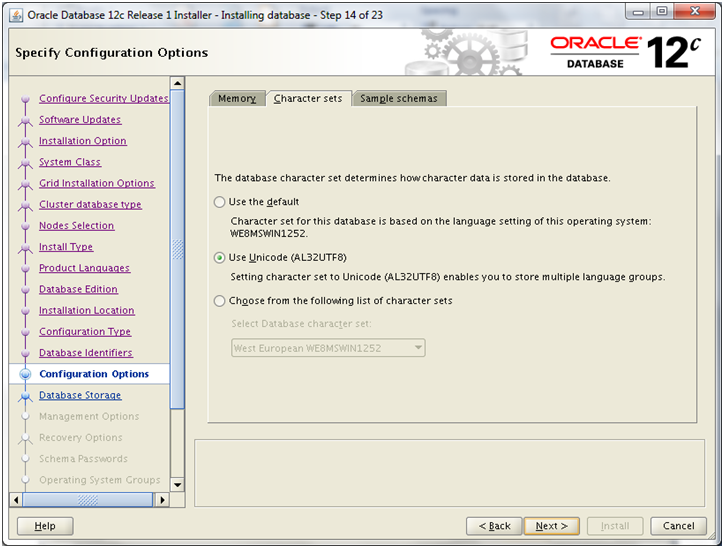
Task: Click the Install button
Action: pos(615,526)
